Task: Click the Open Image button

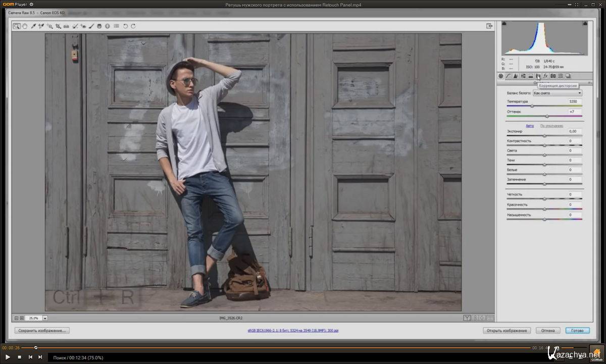Action: coord(507,331)
